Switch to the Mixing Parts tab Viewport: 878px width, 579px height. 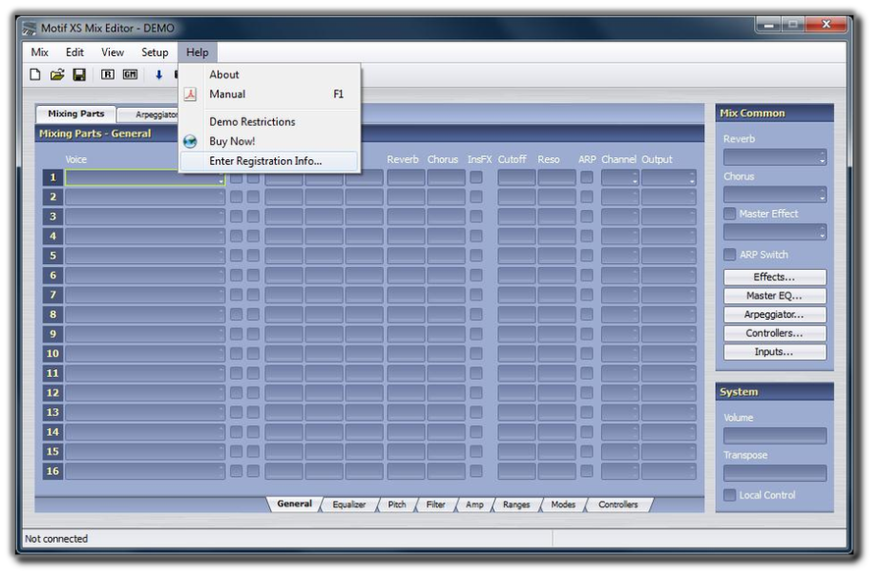coord(76,114)
